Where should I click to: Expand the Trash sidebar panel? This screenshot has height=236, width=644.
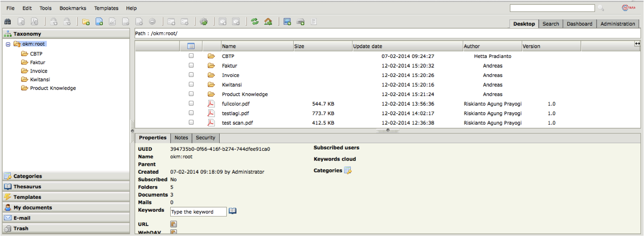click(21, 228)
